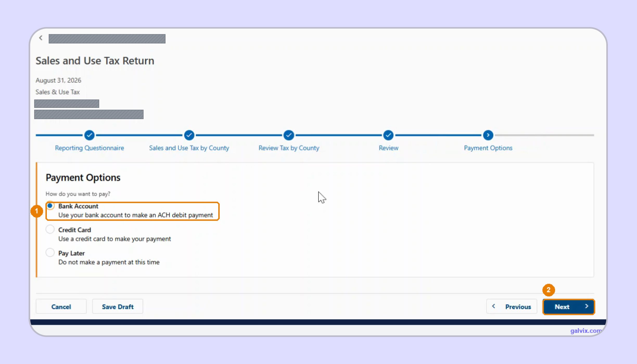Viewport: 637px width, 364px height.
Task: Click the 'Payment Options' section heading
Action: (83, 178)
